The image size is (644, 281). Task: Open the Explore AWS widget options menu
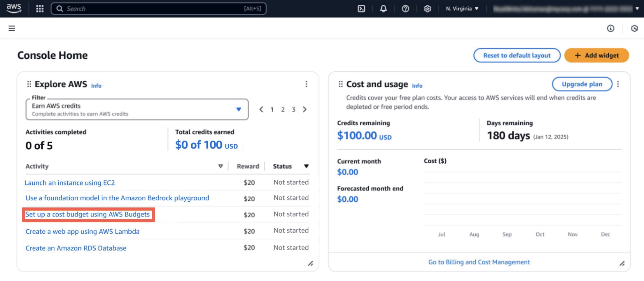click(x=306, y=84)
